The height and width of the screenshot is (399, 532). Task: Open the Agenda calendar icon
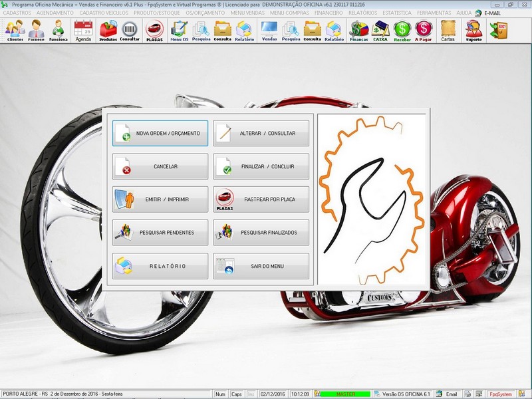point(84,31)
